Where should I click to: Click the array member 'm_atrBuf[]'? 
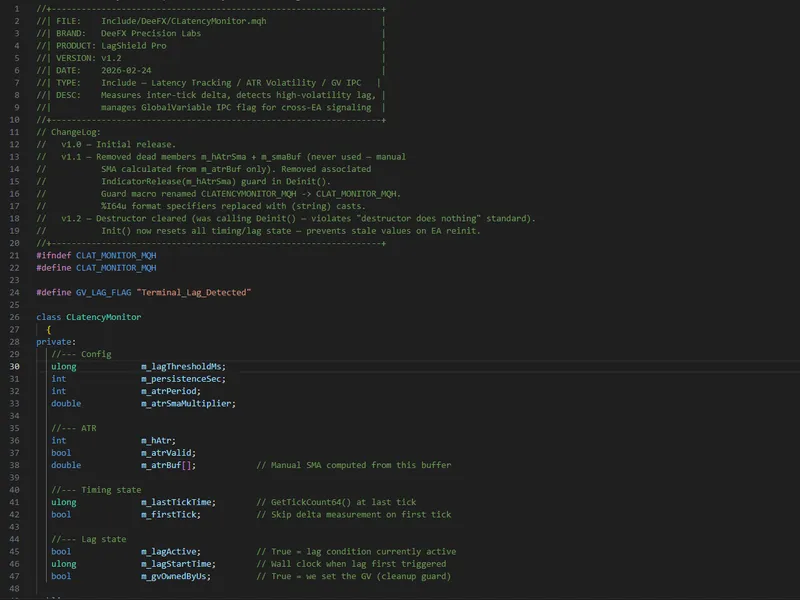click(x=166, y=465)
